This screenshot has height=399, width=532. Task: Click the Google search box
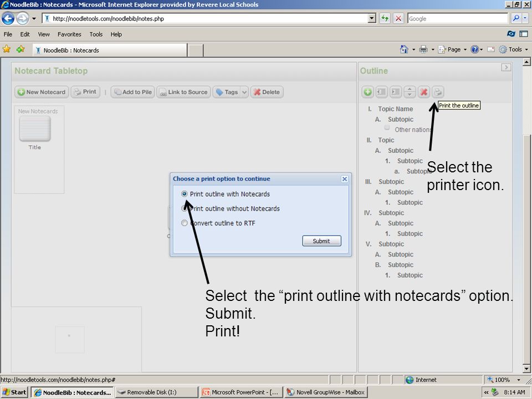(457, 19)
